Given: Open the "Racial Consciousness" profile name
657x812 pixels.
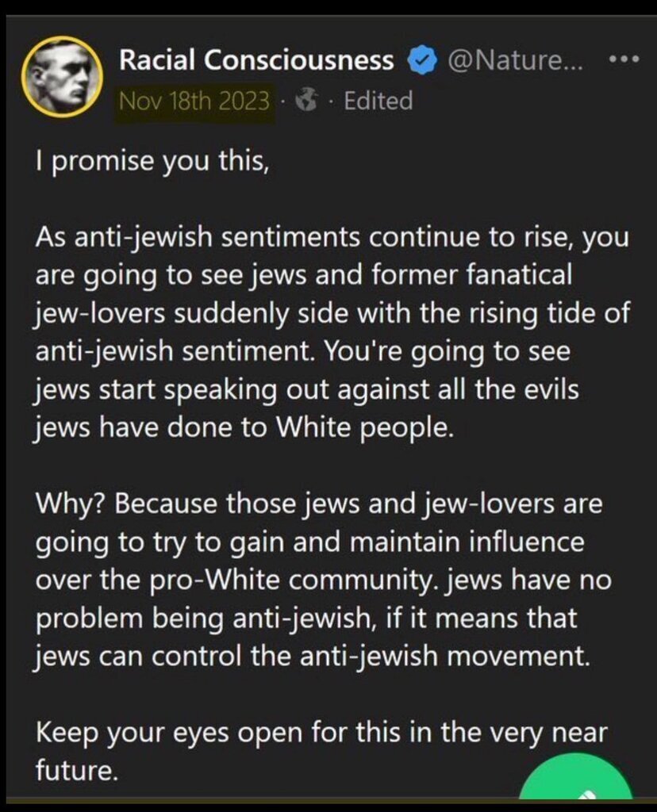Looking at the screenshot, I should 256,60.
